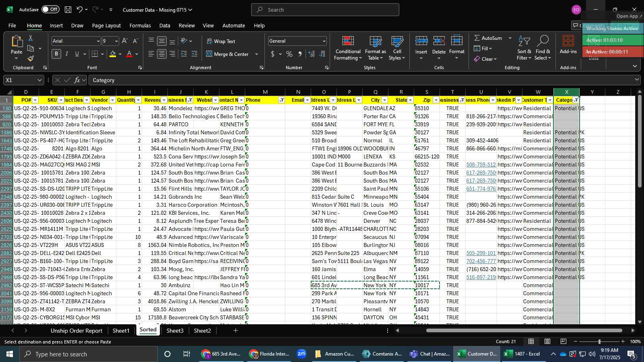Click the Insert cells icon

click(x=421, y=41)
